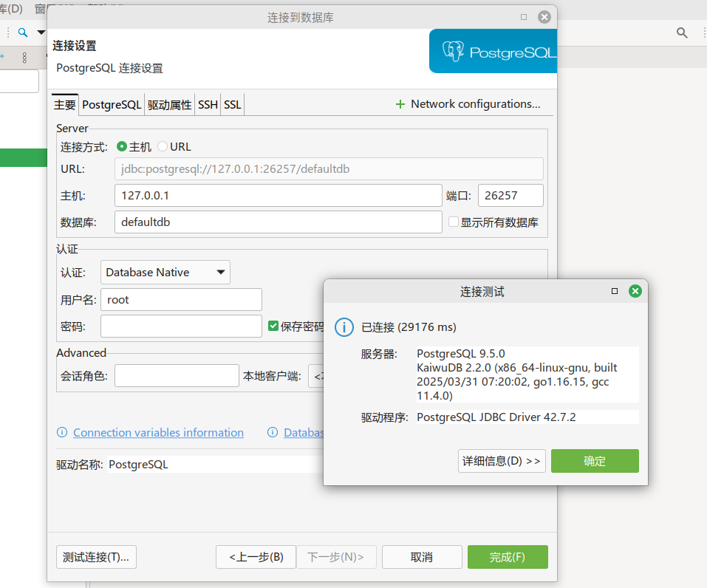Click the green plus Network configurations icon
This screenshot has width=707, height=588.
click(x=400, y=105)
